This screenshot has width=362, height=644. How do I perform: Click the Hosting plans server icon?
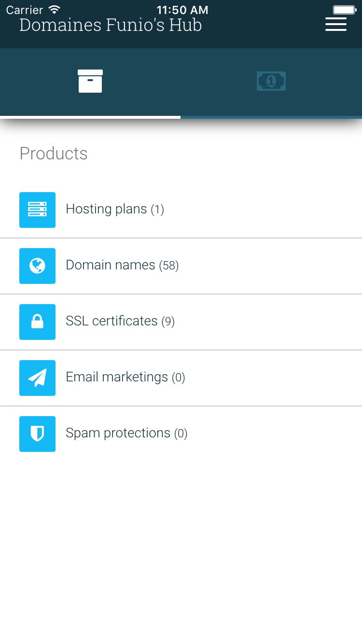click(x=37, y=210)
